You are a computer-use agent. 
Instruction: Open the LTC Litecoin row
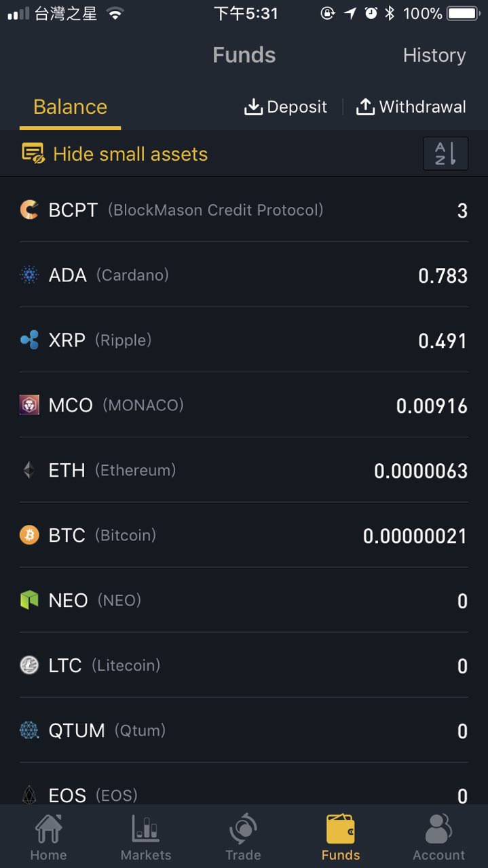[x=244, y=665]
